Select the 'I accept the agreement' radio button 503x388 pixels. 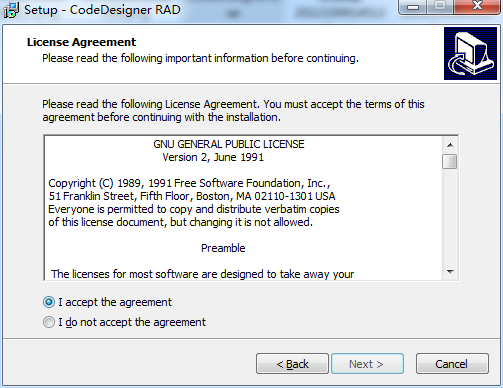49,302
